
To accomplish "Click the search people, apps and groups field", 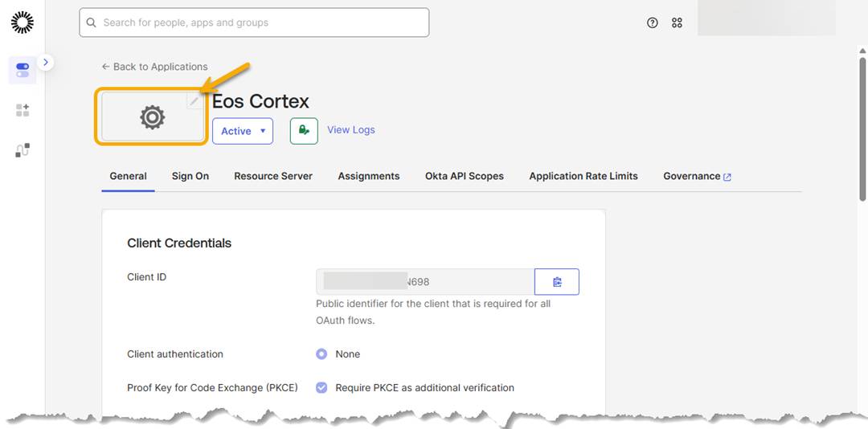I will [254, 22].
